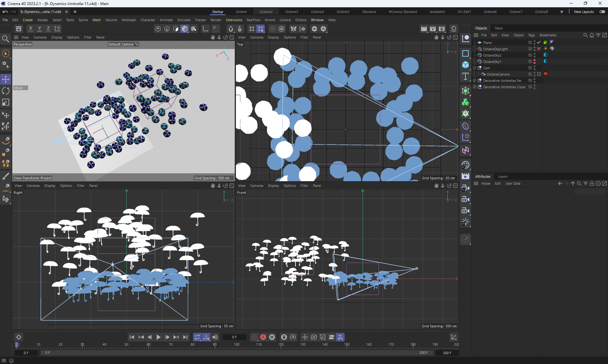Click the Text spline tool icon
This screenshot has width=608, height=364.
pos(465,76)
